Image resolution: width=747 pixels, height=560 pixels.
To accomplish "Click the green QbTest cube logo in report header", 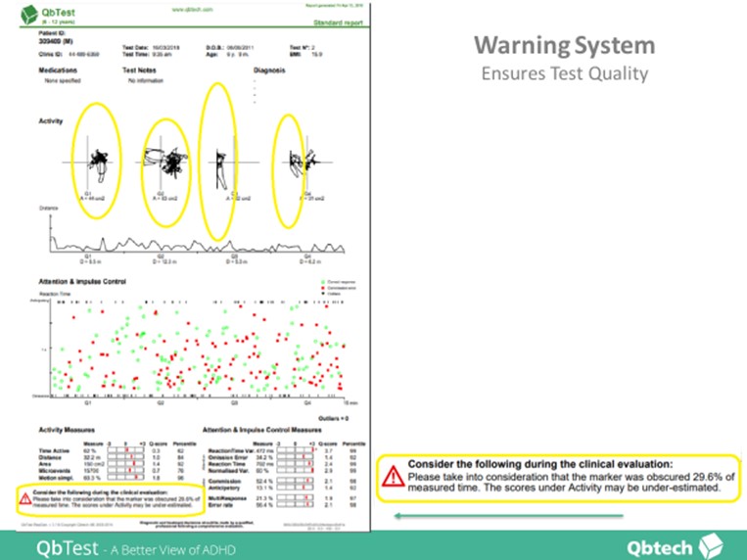I will click(x=29, y=15).
